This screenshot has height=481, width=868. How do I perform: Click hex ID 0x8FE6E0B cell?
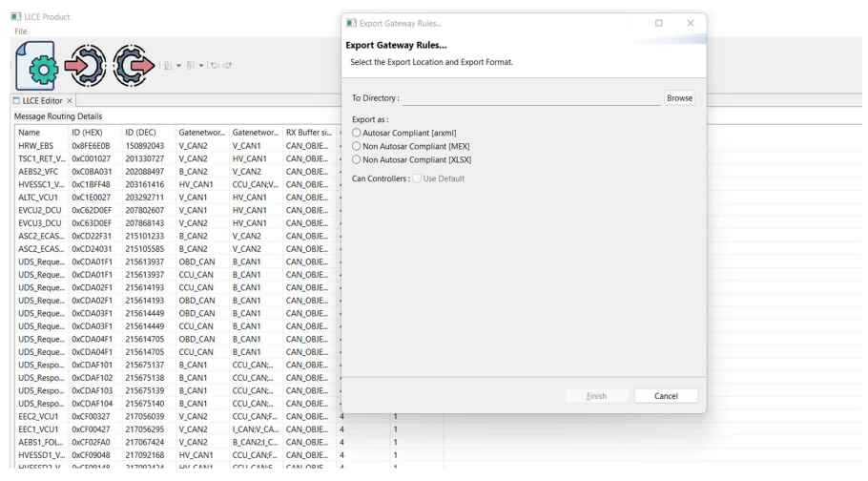(91, 146)
